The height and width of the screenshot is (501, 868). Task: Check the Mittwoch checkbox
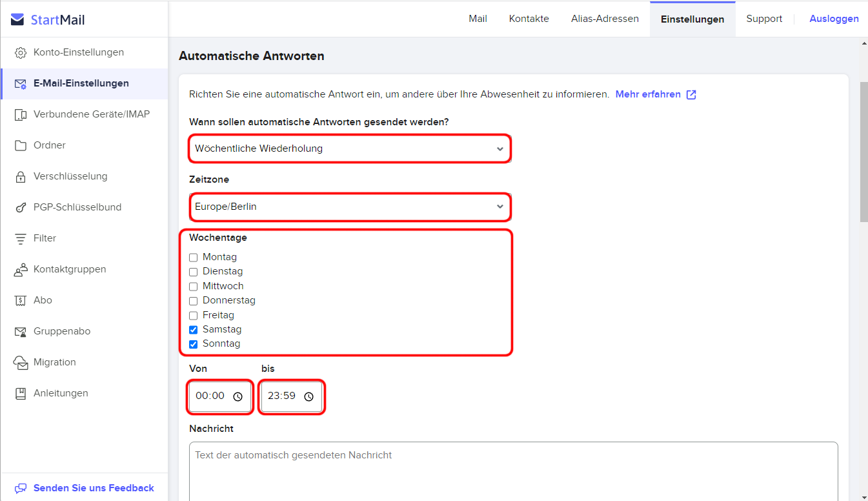tap(193, 287)
